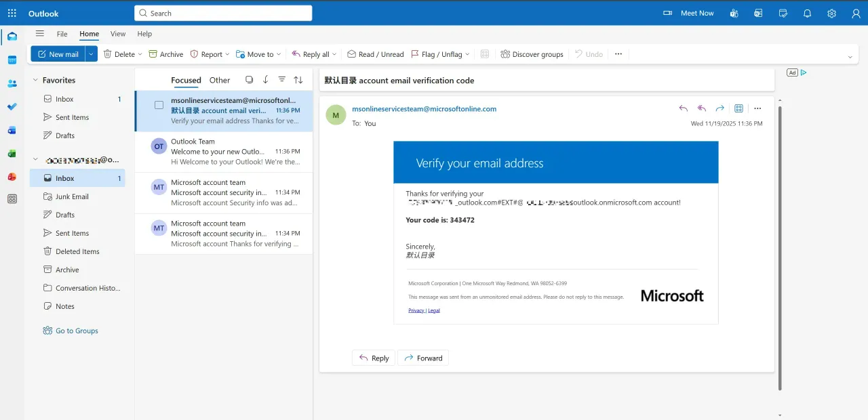Expand the Flag / Unflag dropdown arrow

tap(467, 54)
